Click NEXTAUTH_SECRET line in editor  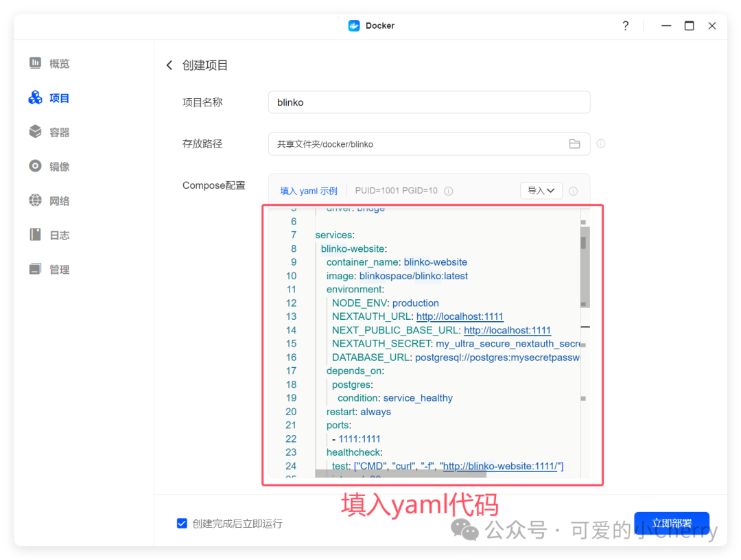click(x=456, y=344)
